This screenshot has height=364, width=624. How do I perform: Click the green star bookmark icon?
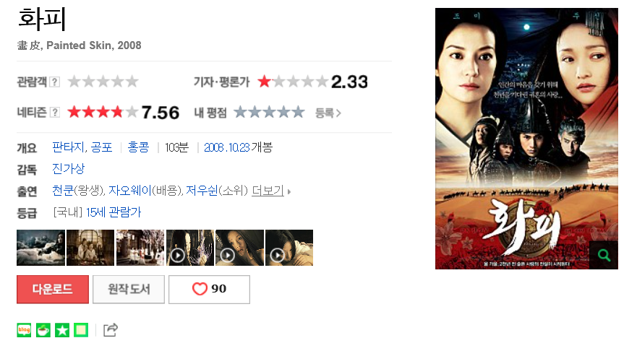coord(62,330)
